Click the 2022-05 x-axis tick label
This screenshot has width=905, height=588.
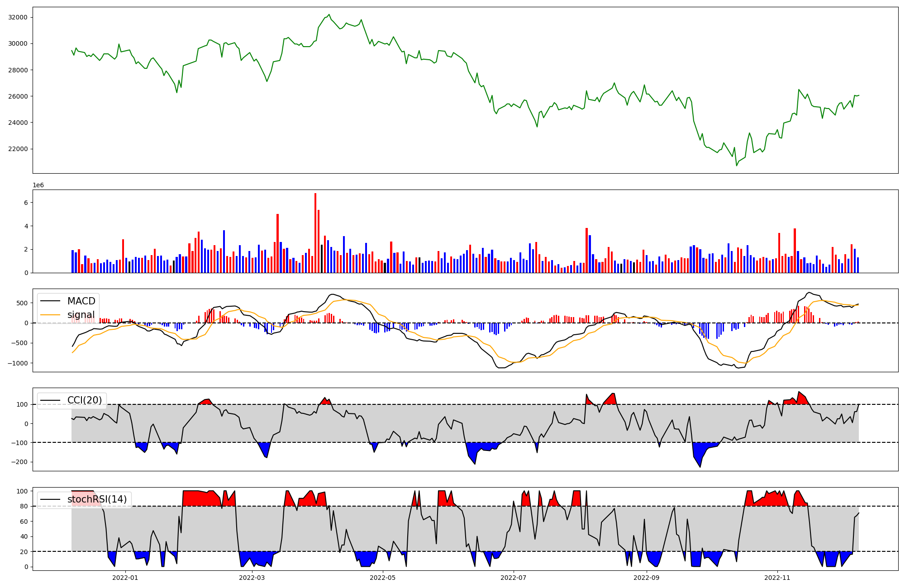[x=383, y=578]
